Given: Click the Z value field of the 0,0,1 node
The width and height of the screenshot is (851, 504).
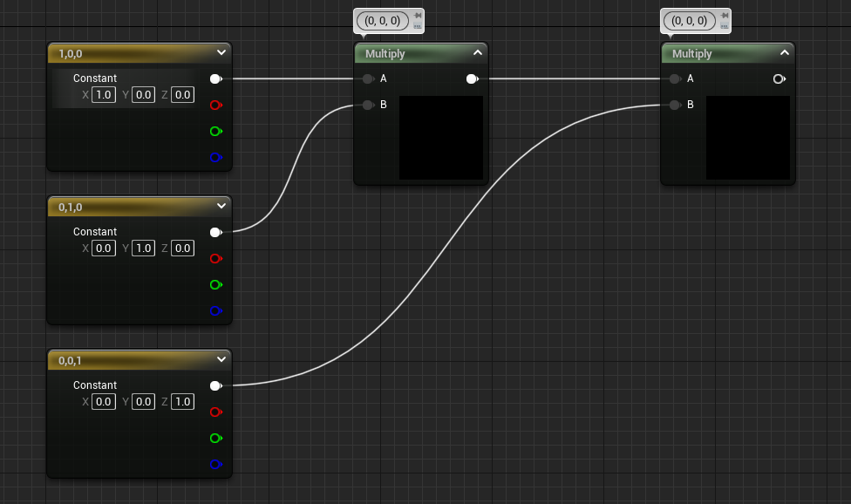Looking at the screenshot, I should [182, 401].
